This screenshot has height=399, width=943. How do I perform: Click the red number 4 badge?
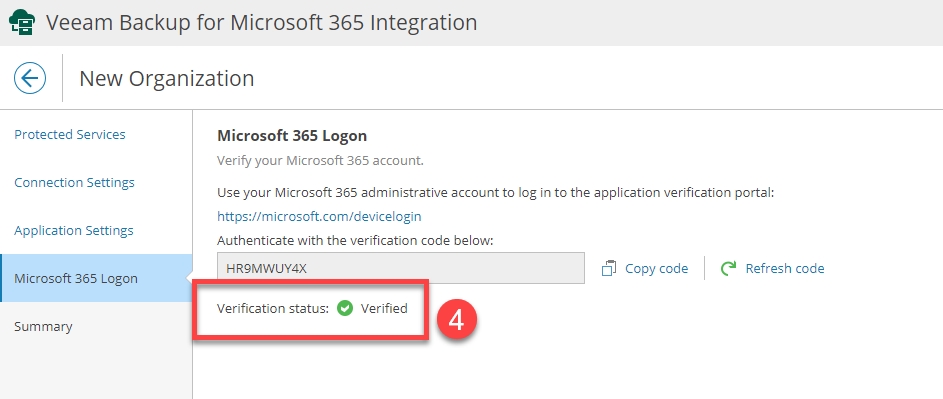(x=456, y=320)
